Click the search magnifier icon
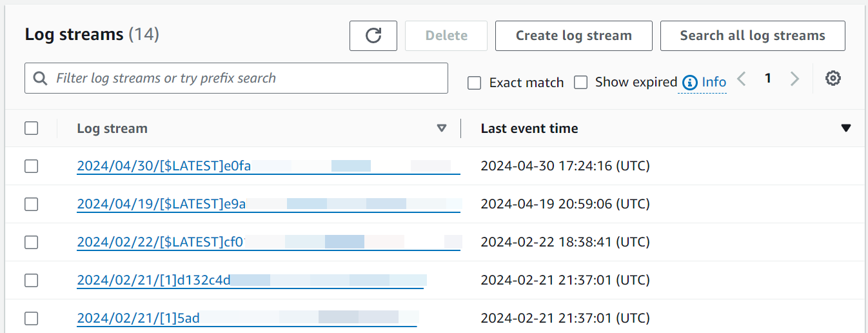Viewport: 868px width, 333px height. coord(40,79)
